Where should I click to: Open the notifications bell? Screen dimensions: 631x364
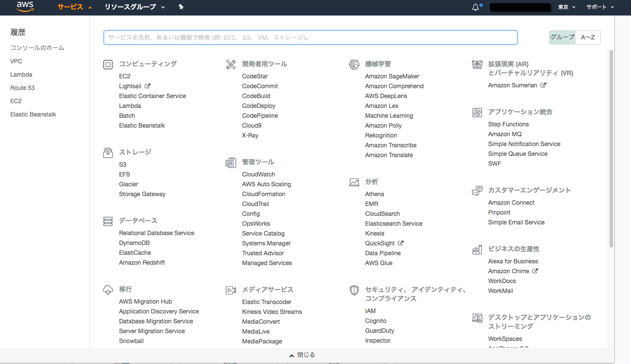point(475,7)
